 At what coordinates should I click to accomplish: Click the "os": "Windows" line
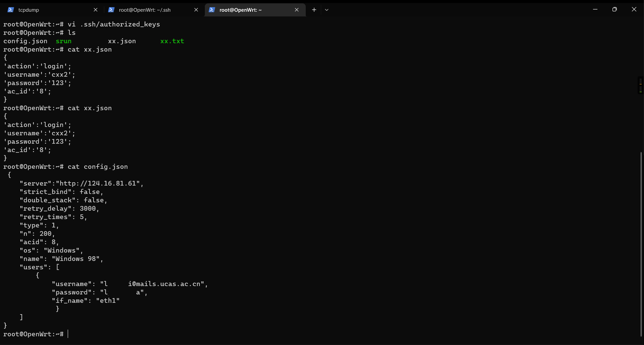51,250
